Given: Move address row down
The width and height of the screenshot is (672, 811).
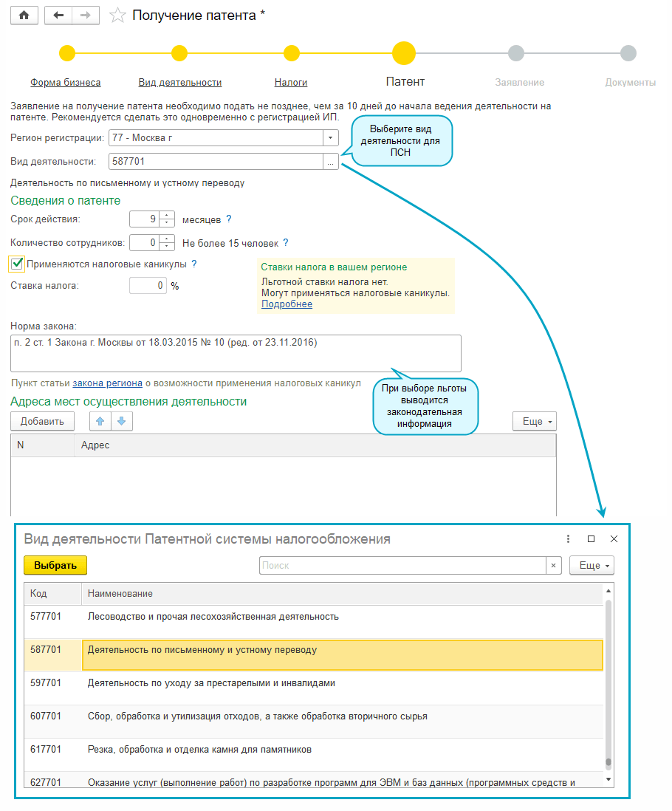Looking at the screenshot, I should point(121,421).
